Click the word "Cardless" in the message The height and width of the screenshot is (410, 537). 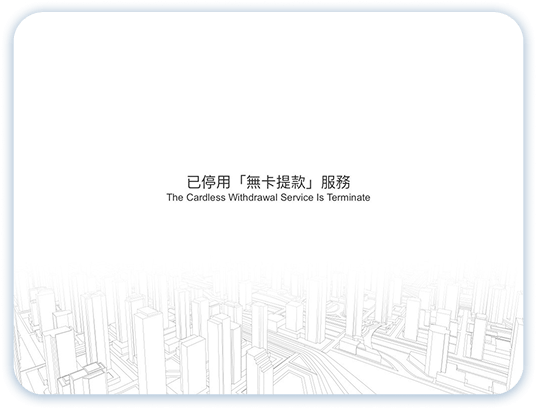tap(206, 198)
